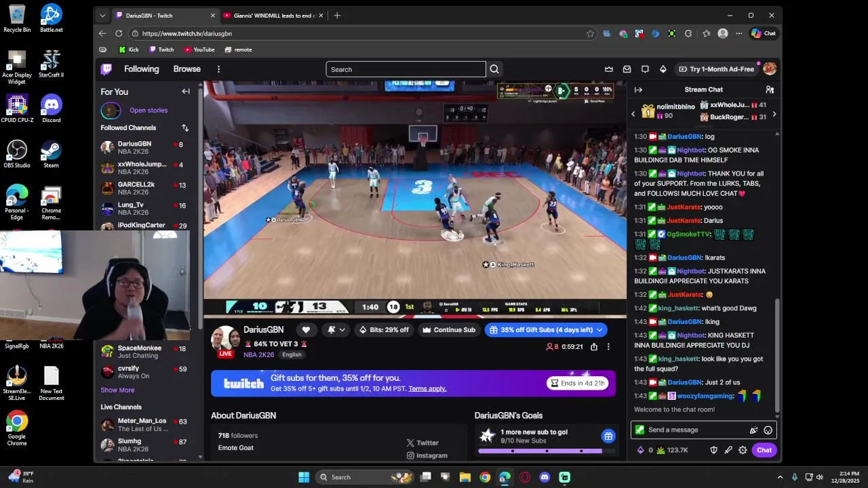The width and height of the screenshot is (868, 488).
Task: Switch to Giannis' WINDMILL browser tab
Action: coord(273,15)
